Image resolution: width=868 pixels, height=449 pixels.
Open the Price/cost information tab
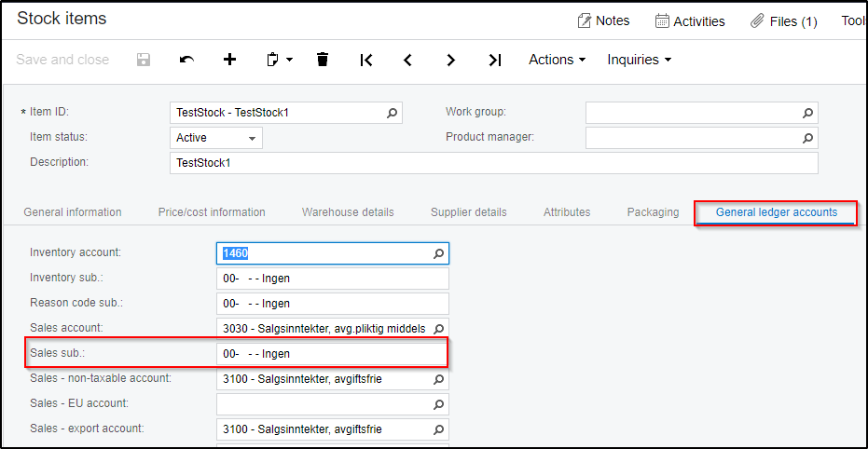(x=212, y=212)
